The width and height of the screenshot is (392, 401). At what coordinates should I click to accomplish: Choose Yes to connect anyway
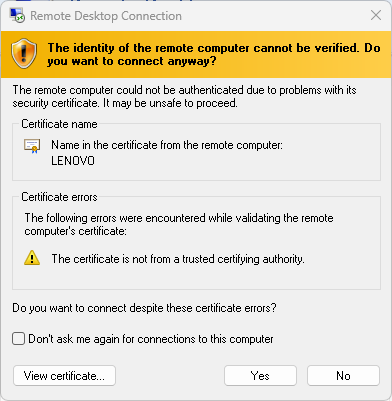tap(260, 376)
